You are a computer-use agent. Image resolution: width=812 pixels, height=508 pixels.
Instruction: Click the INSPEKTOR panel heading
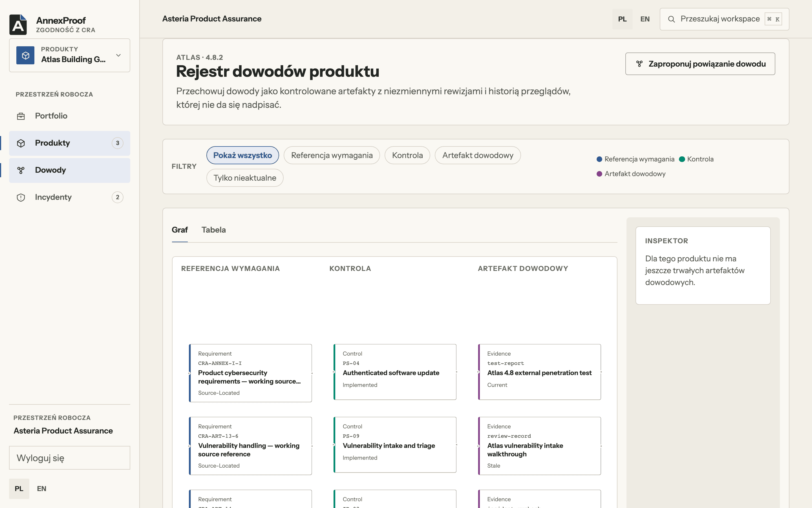(667, 241)
